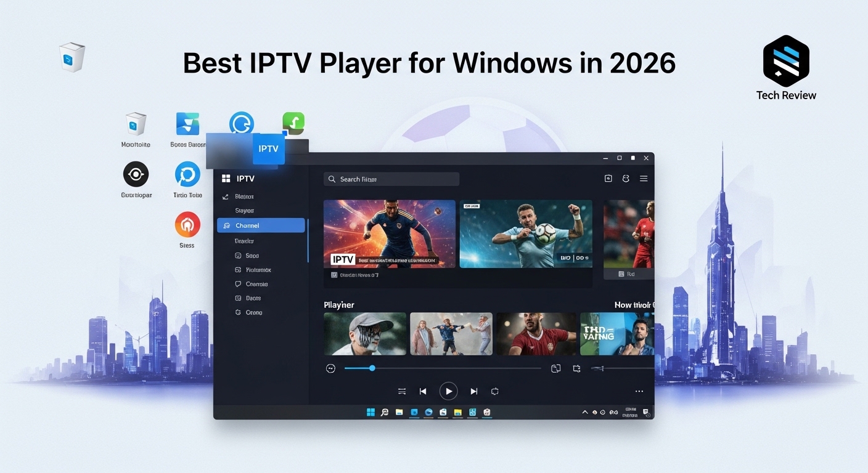This screenshot has height=473, width=868.
Task: Open the Windows Start button
Action: 371,412
